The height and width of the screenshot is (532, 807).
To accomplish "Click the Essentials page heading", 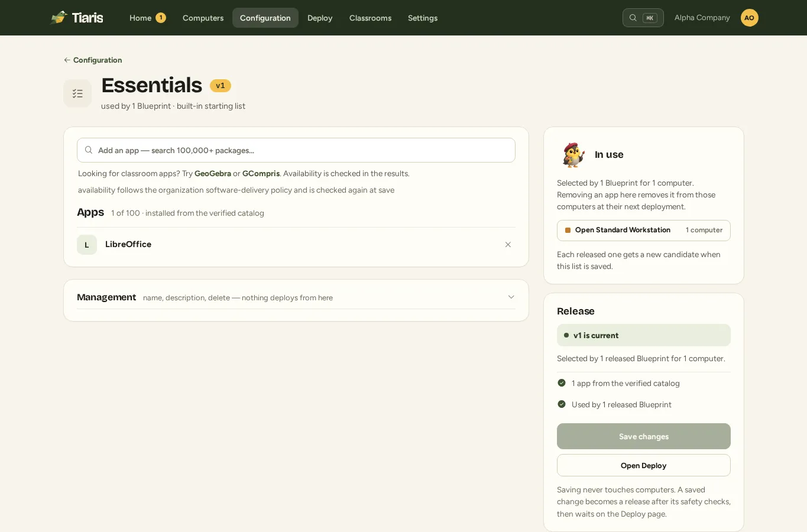I will [152, 85].
